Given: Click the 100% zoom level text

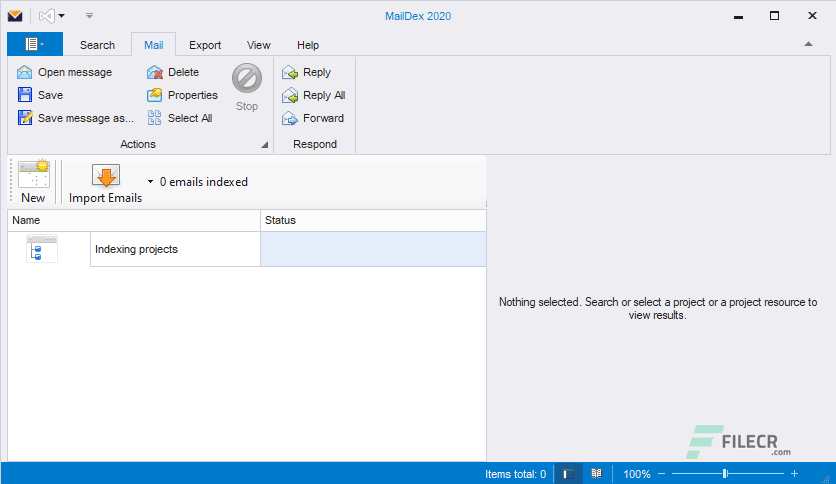Looking at the screenshot, I should 637,474.
